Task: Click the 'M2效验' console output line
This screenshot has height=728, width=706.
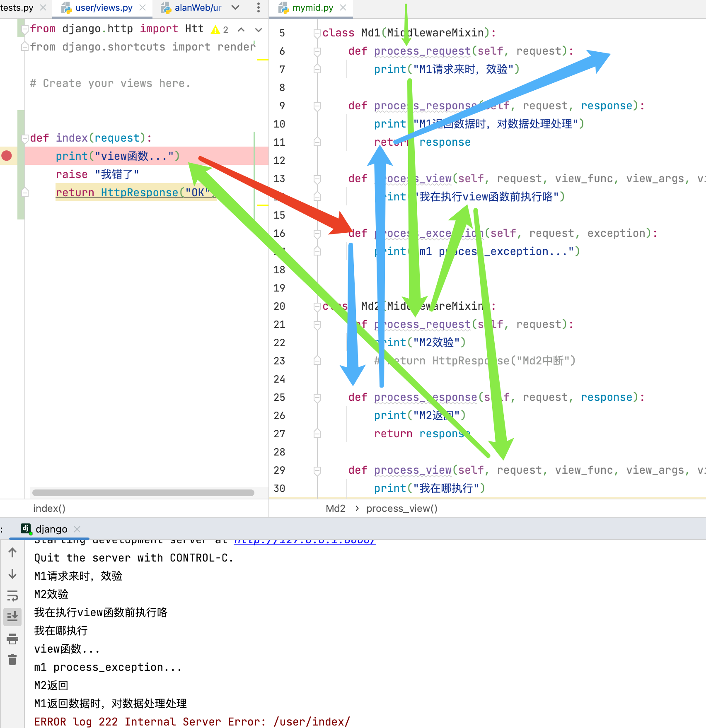Action: tap(51, 594)
